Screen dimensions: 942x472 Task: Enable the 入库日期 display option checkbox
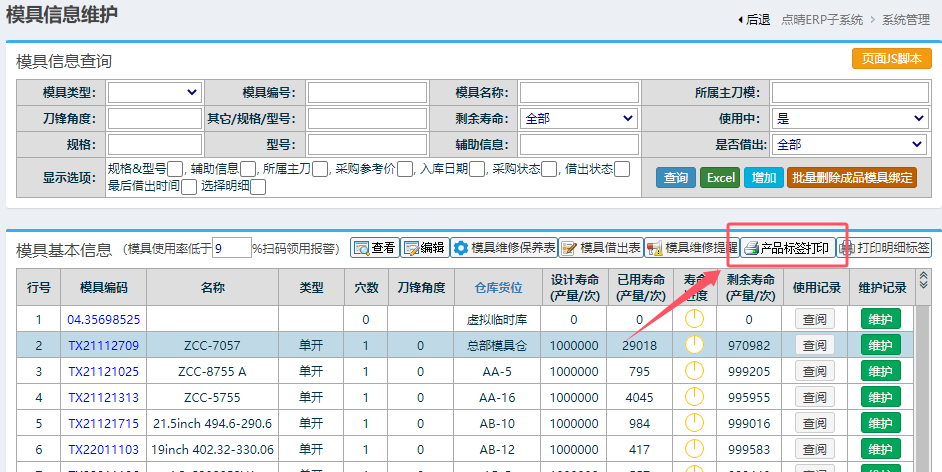tap(477, 169)
